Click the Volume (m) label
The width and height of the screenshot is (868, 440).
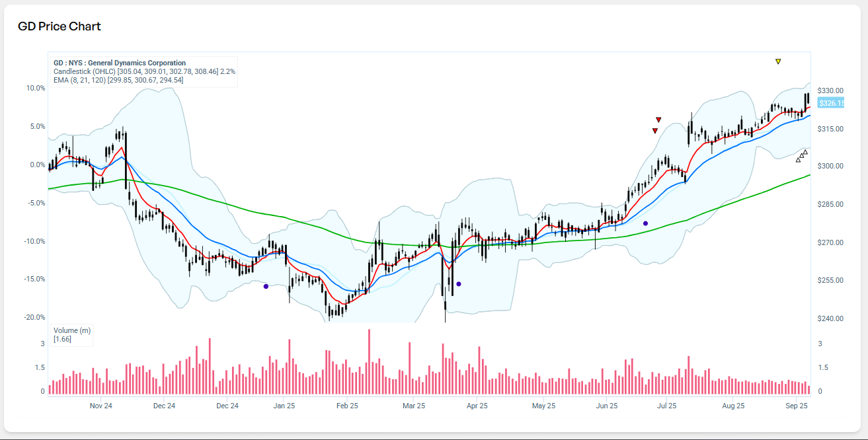pos(72,330)
